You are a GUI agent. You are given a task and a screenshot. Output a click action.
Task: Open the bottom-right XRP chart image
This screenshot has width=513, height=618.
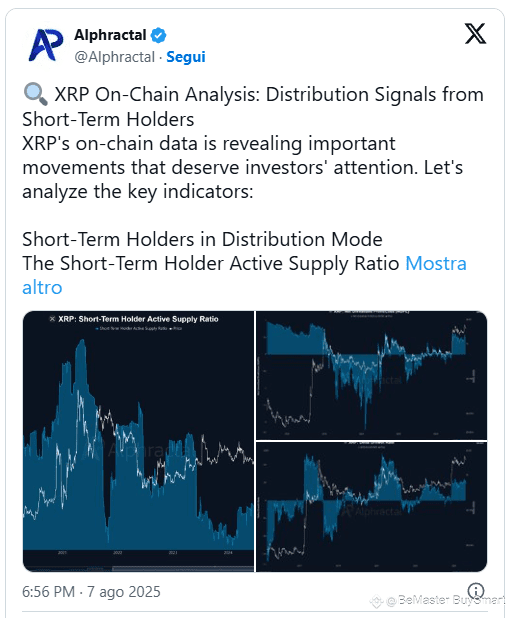[x=372, y=507]
